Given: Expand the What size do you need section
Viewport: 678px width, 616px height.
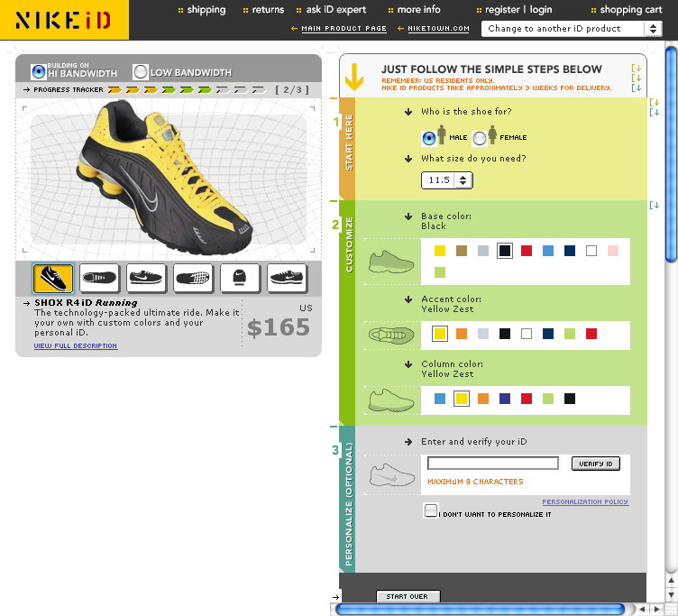Looking at the screenshot, I should click(x=408, y=159).
